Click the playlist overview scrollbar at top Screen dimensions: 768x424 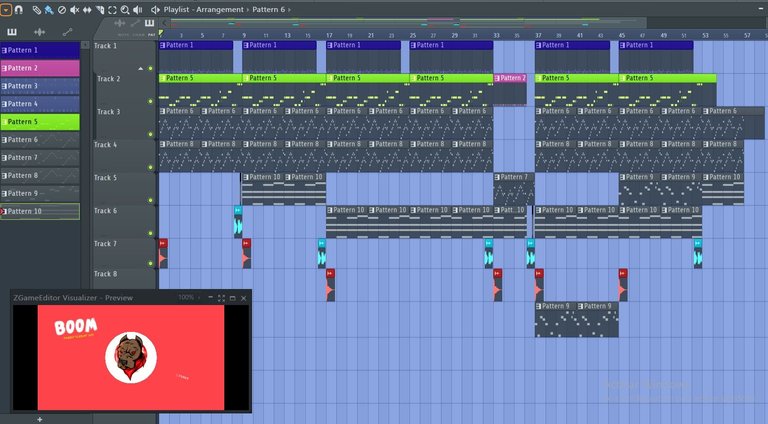pos(408,23)
